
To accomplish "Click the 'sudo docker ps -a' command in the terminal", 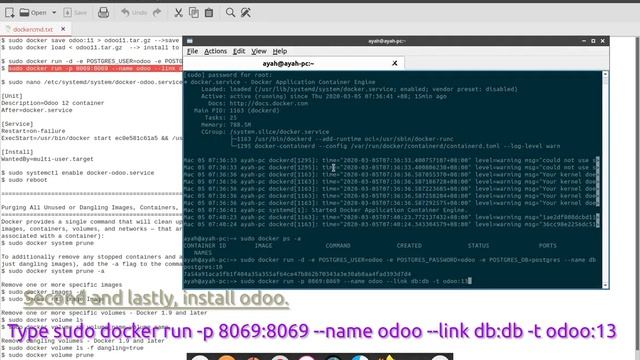I will point(271,238).
